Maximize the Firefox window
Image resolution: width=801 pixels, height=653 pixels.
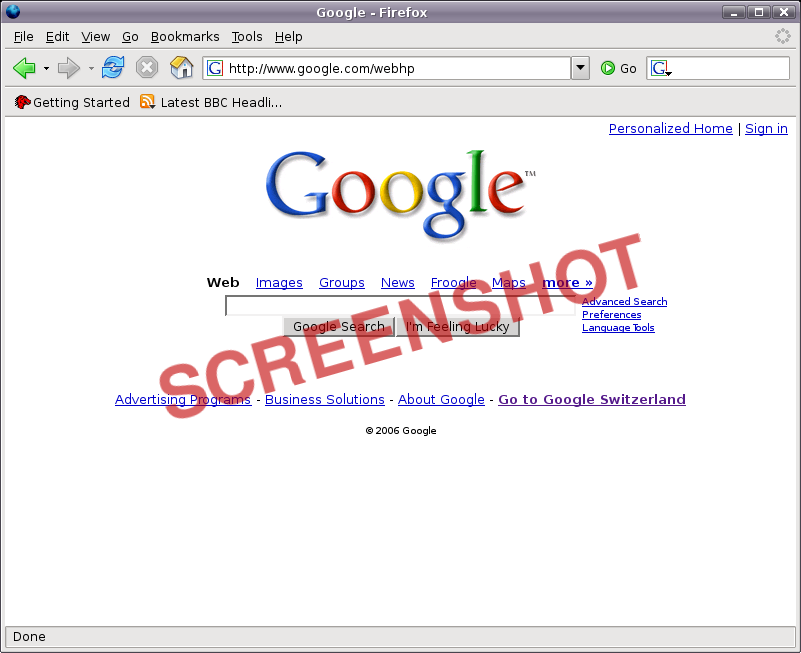tap(759, 12)
